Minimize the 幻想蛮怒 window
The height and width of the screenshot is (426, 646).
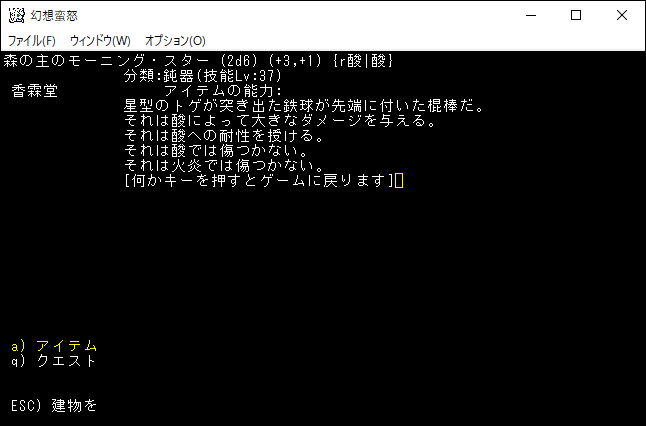[531, 16]
